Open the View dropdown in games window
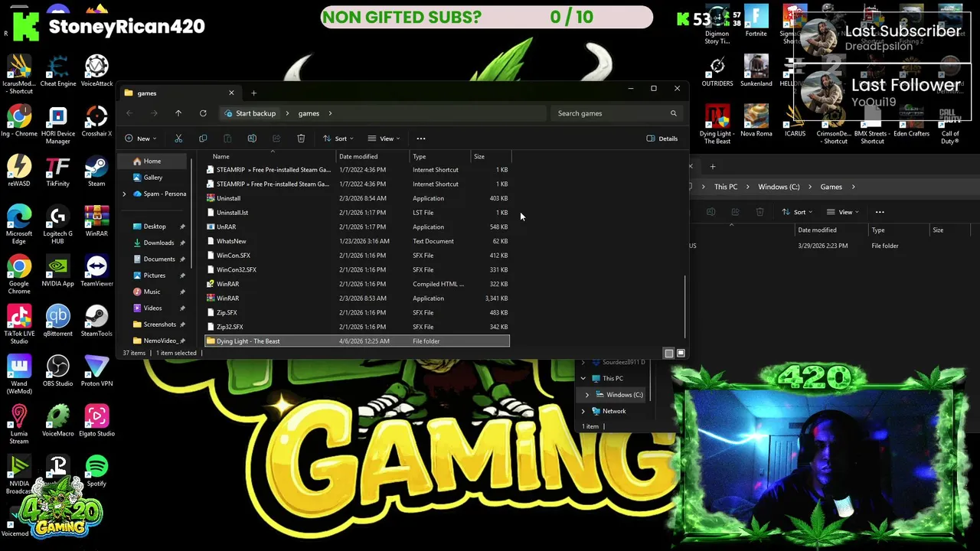Screen dimensions: 980x551 pyautogui.click(x=384, y=139)
